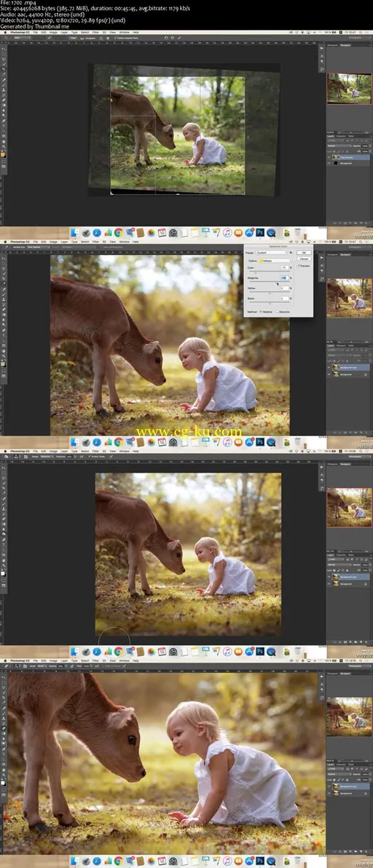Switch to the Paths tab in second frame
The height and width of the screenshot is (868, 373).
coord(351,345)
